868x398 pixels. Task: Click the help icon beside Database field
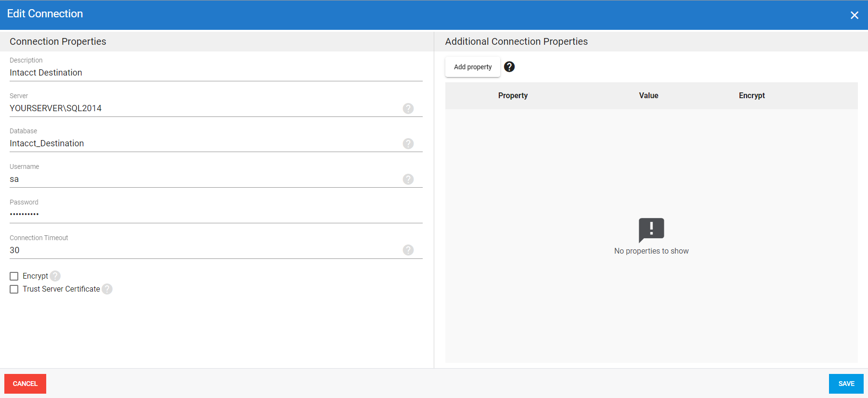click(x=408, y=143)
